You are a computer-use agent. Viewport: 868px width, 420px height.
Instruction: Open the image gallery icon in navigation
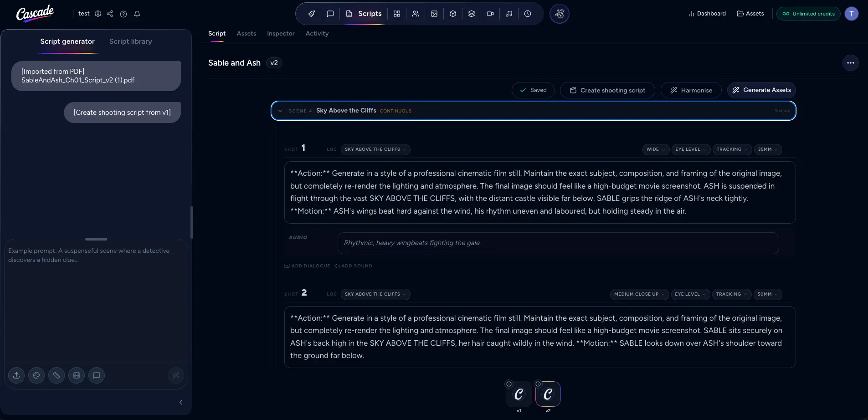pyautogui.click(x=434, y=14)
